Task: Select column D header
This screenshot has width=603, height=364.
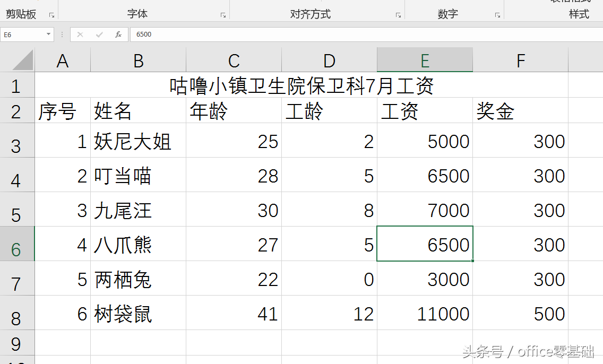Action: pyautogui.click(x=329, y=60)
